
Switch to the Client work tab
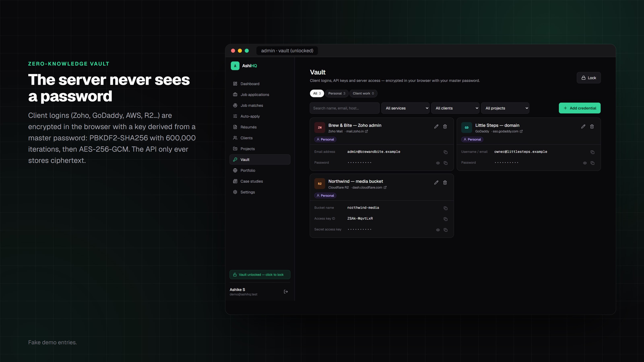coord(363,94)
